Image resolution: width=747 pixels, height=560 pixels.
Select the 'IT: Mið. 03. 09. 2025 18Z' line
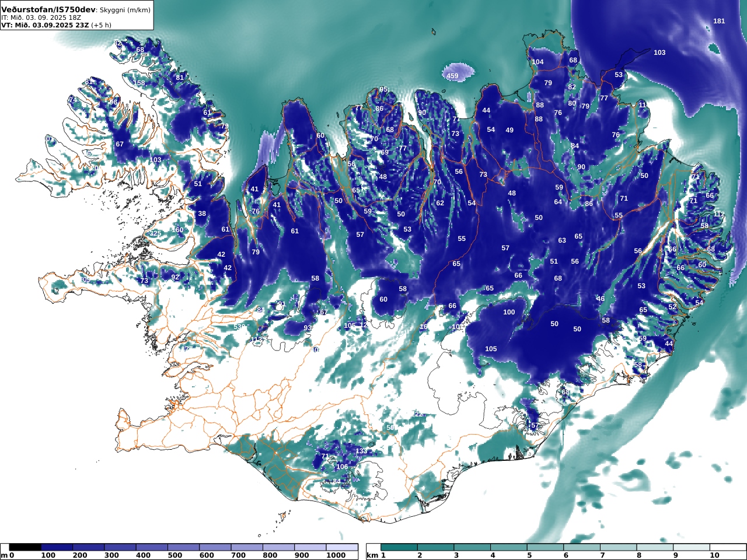41,17
